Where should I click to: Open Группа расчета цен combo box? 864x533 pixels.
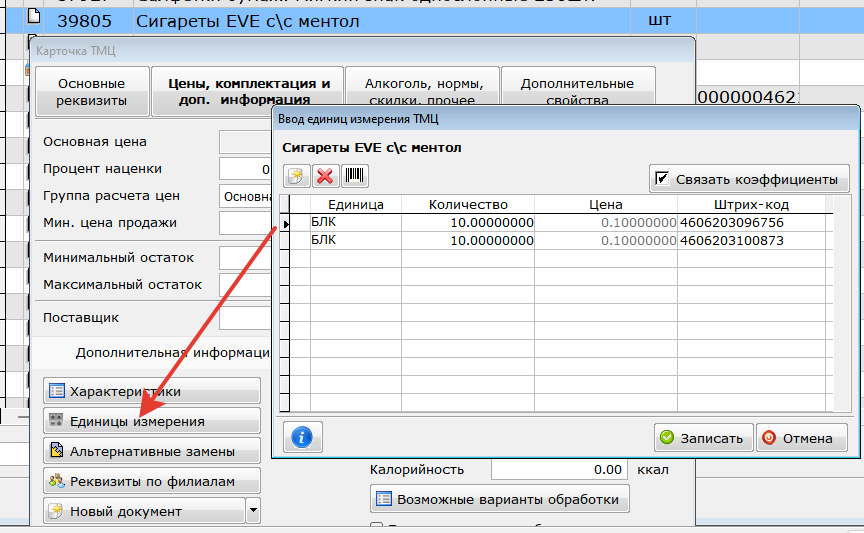pyautogui.click(x=245, y=196)
